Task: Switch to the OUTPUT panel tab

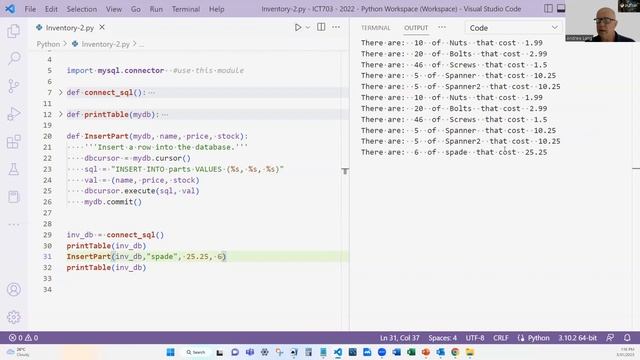Action: pos(416,28)
